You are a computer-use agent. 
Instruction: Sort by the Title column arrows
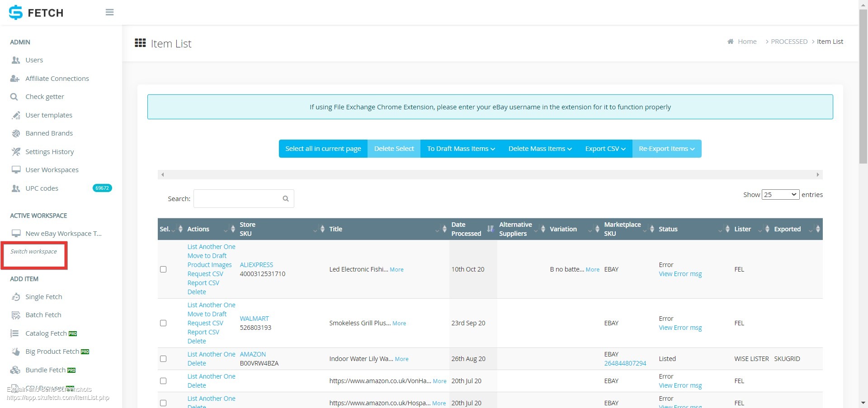[x=444, y=229]
